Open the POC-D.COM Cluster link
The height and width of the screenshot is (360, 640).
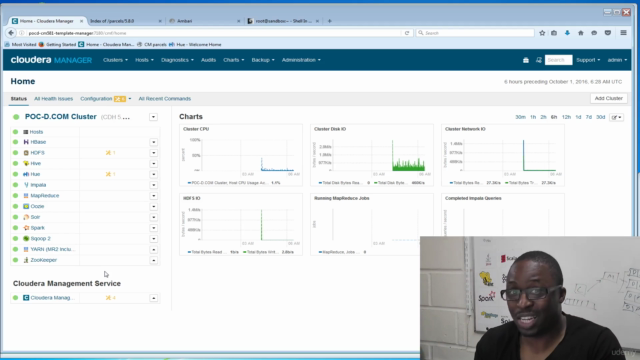point(60,117)
